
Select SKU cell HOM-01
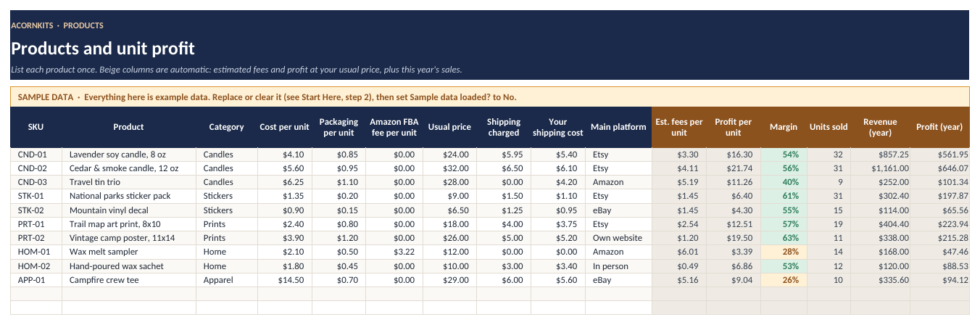[x=36, y=252]
